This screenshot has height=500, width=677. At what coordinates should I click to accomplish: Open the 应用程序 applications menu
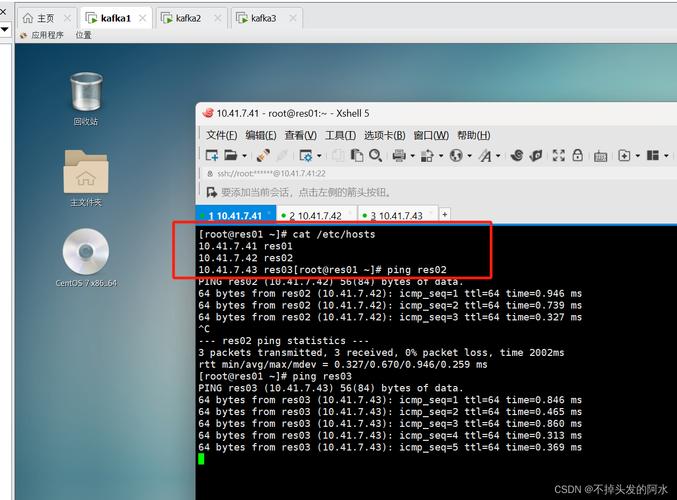(42, 35)
